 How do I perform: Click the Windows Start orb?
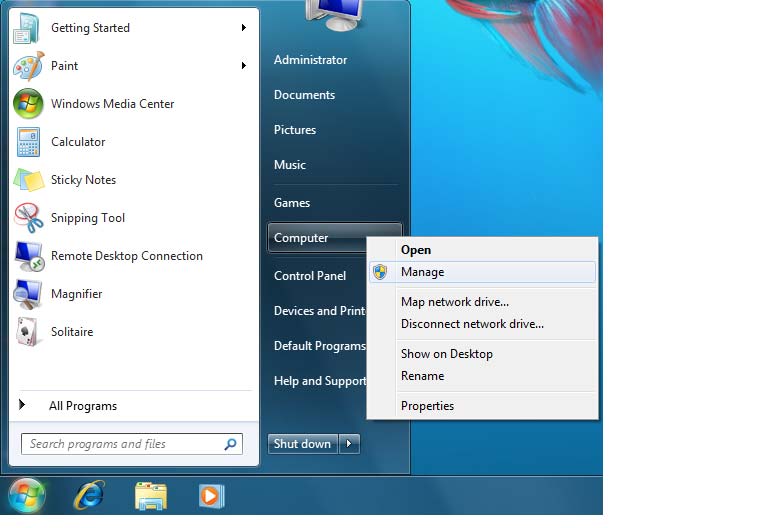pos(26,495)
